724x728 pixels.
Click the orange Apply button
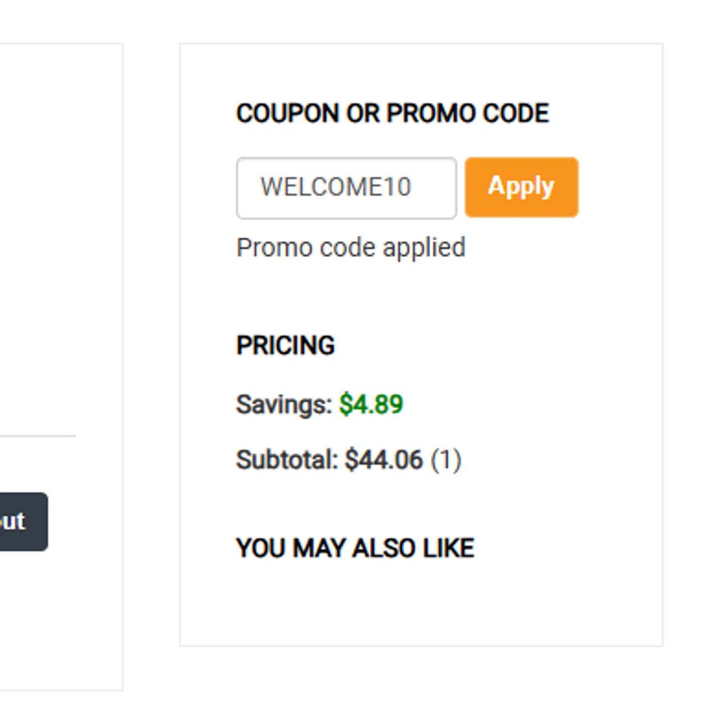tap(521, 187)
